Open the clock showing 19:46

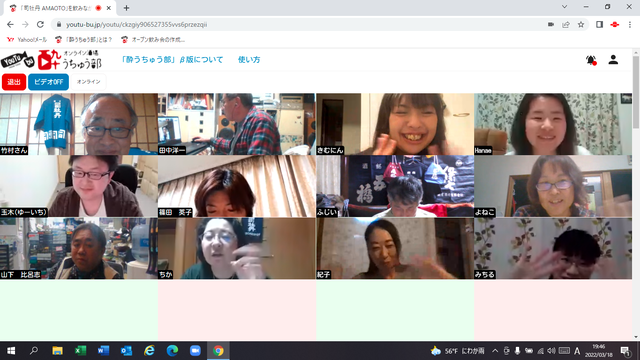pyautogui.click(x=599, y=351)
